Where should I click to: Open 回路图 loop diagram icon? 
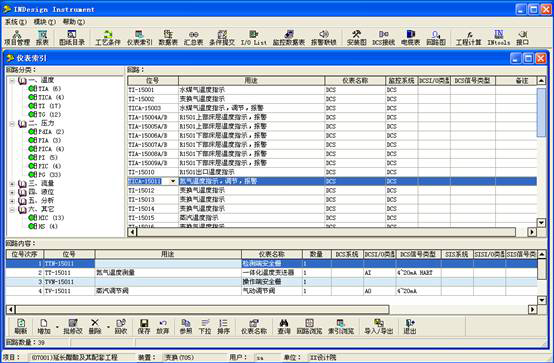[436, 38]
